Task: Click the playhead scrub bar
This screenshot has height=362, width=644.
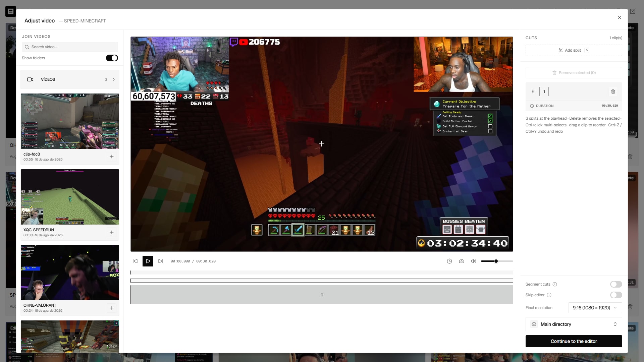Action: tap(322, 273)
